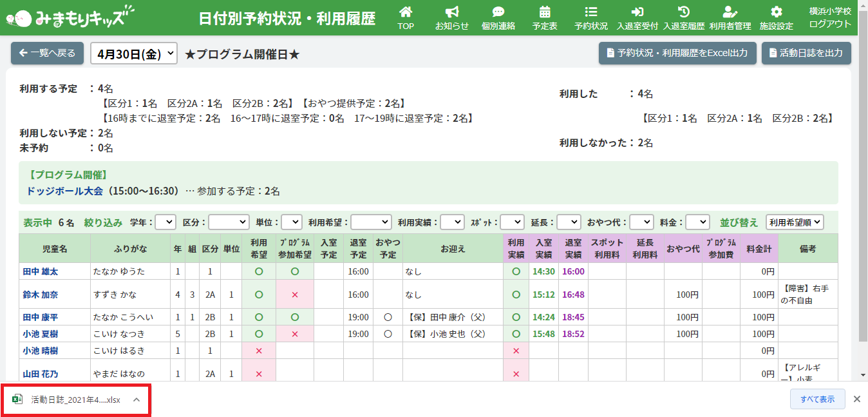This screenshot has height=417, width=868.
Task: Open the 学年 filter dropdown
Action: point(165,222)
